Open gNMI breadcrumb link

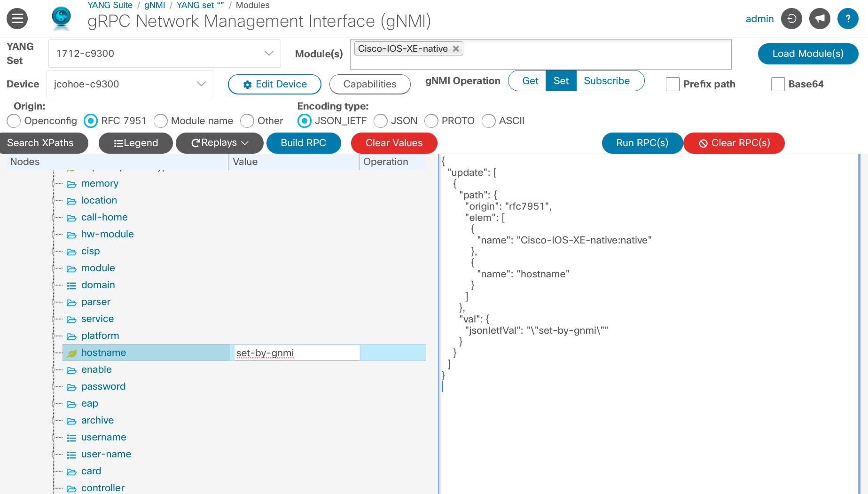[155, 5]
